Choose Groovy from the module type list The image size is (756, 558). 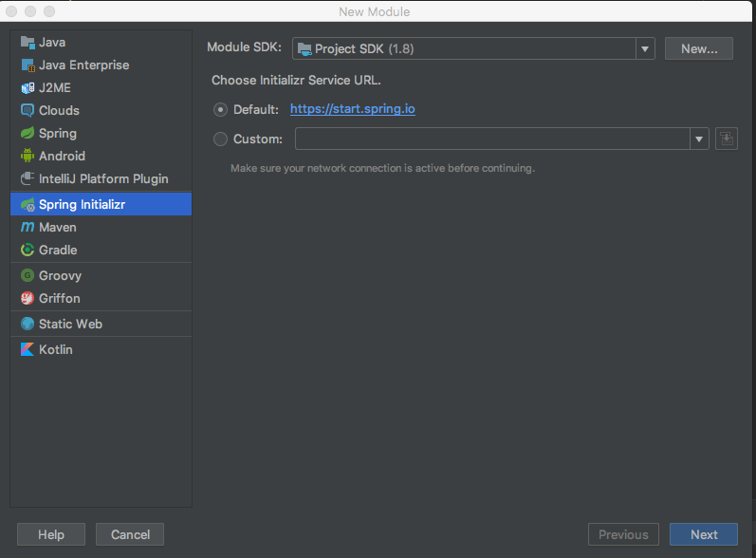[60, 276]
